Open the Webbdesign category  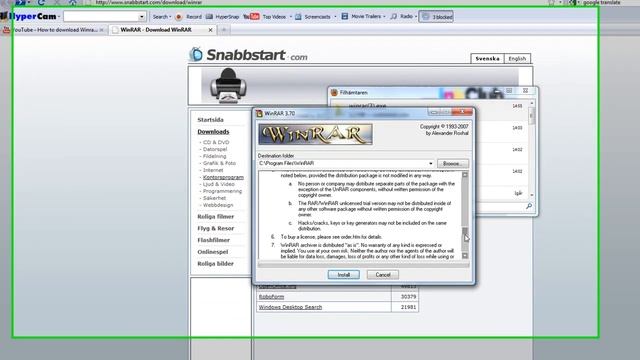tap(218, 205)
